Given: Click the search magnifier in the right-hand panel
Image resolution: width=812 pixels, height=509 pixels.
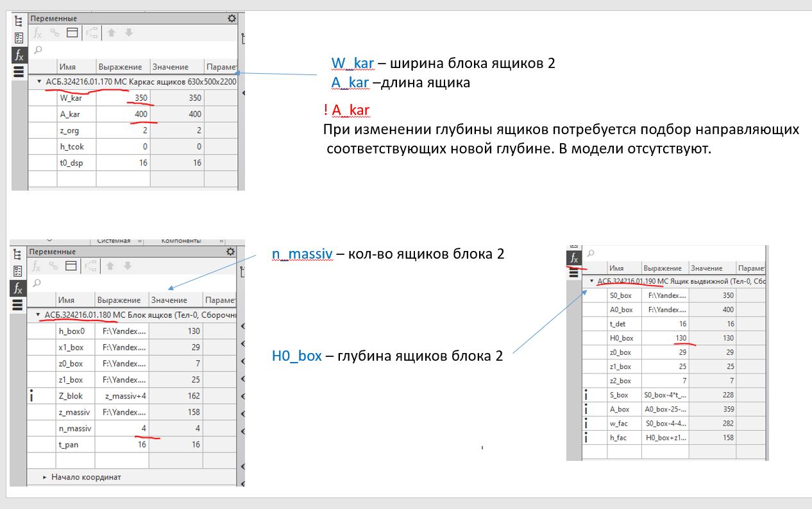Looking at the screenshot, I should pyautogui.click(x=591, y=254).
